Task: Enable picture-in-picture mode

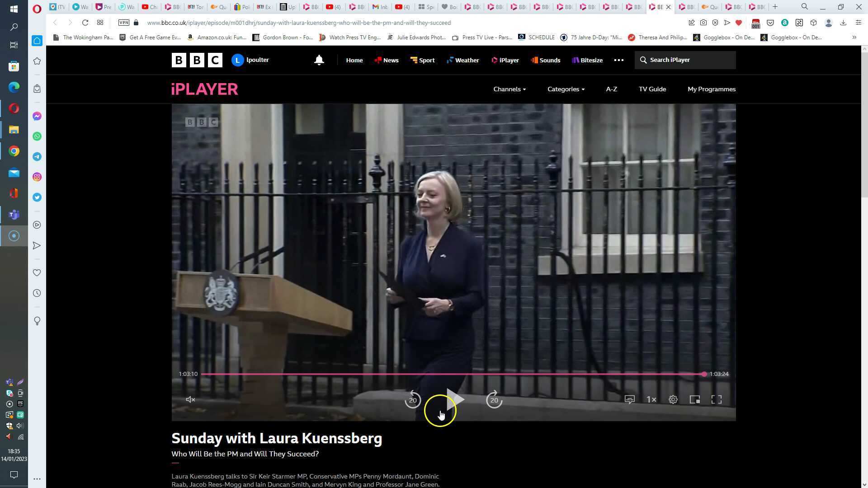Action: pos(694,399)
